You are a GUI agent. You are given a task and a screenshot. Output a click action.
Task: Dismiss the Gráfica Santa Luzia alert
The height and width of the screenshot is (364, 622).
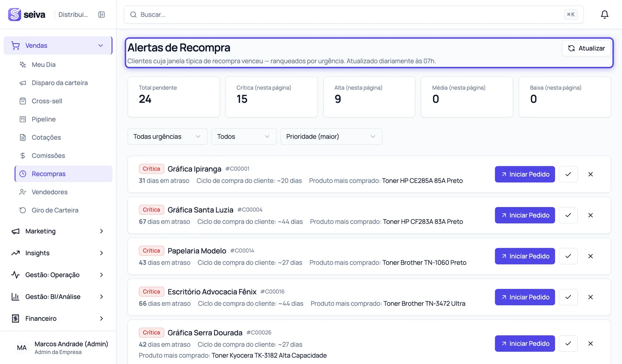point(591,215)
